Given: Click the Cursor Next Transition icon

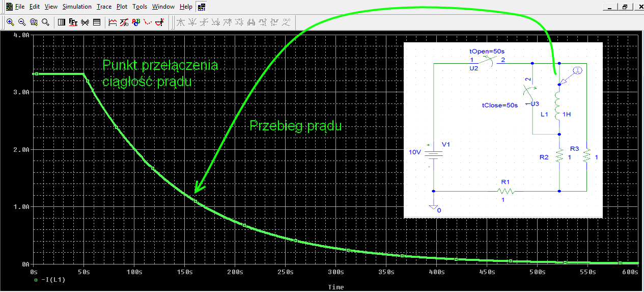Looking at the screenshot, I should pyautogui.click(x=263, y=22).
